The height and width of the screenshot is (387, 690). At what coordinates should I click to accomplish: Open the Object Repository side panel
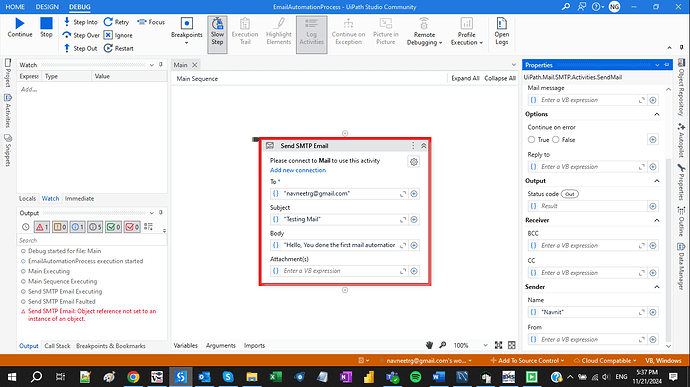pyautogui.click(x=681, y=88)
